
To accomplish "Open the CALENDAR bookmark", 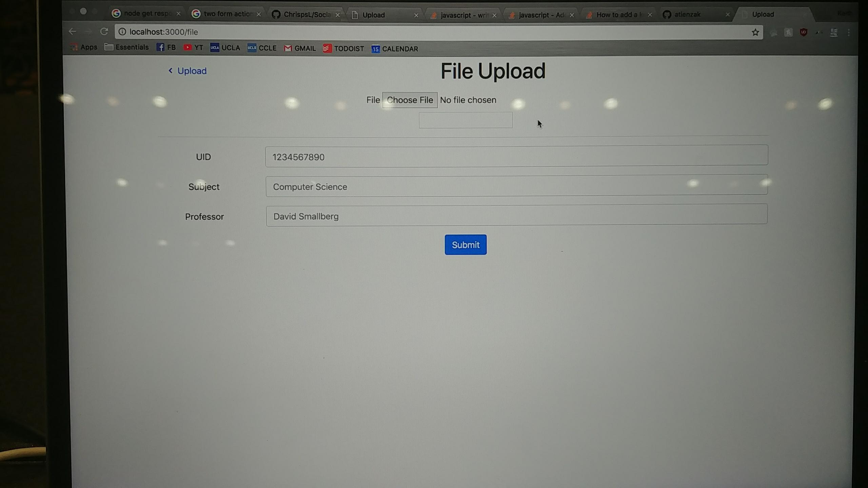I will point(394,49).
